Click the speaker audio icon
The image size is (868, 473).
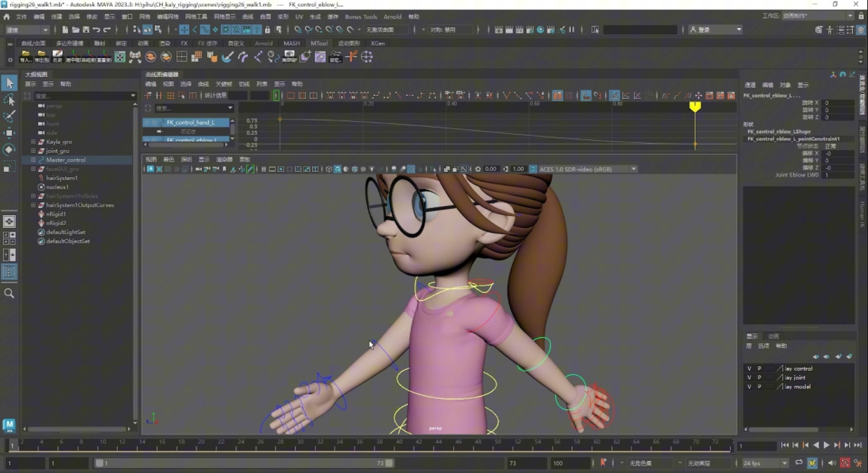[x=832, y=463]
